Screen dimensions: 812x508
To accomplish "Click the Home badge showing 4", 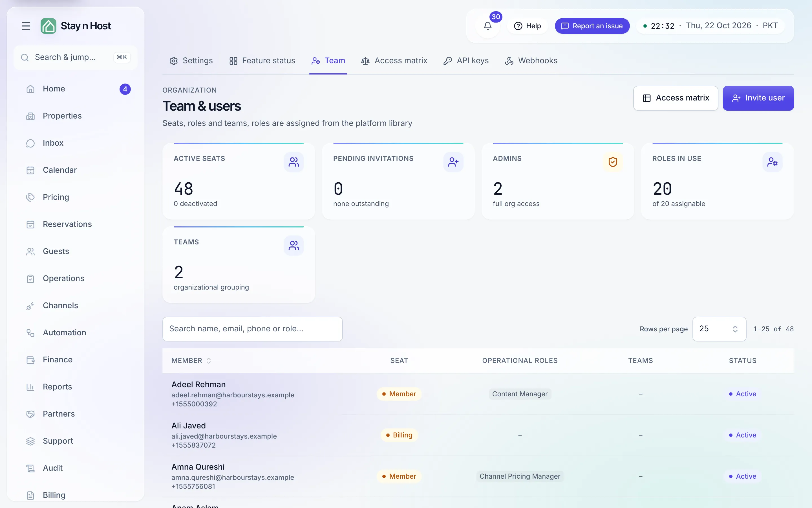I will tap(125, 89).
